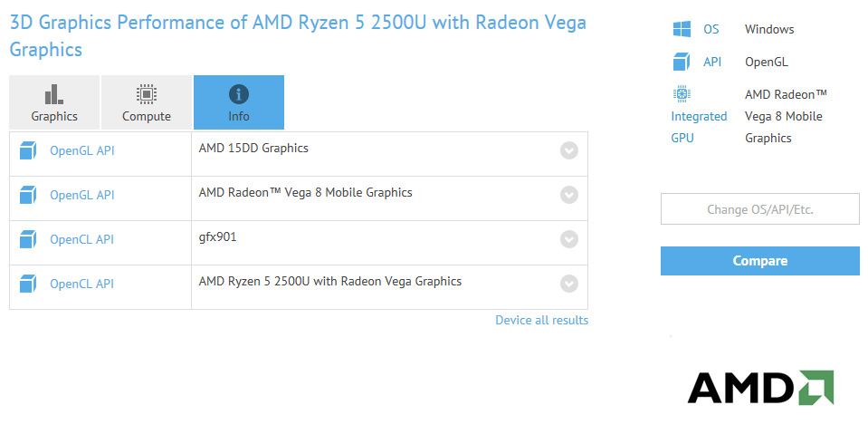Click cube icon beside AMD 15DD Graphics row
The width and height of the screenshot is (868, 434).
tap(28, 150)
